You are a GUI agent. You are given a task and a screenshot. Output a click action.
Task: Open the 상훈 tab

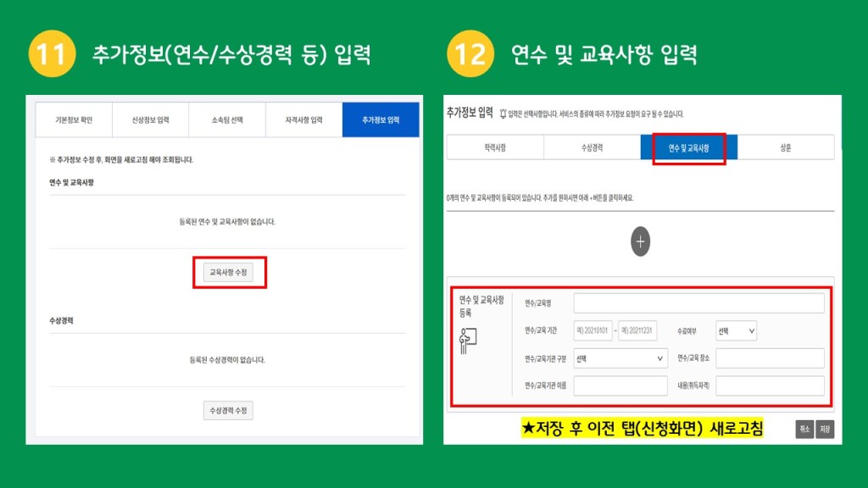click(x=786, y=147)
